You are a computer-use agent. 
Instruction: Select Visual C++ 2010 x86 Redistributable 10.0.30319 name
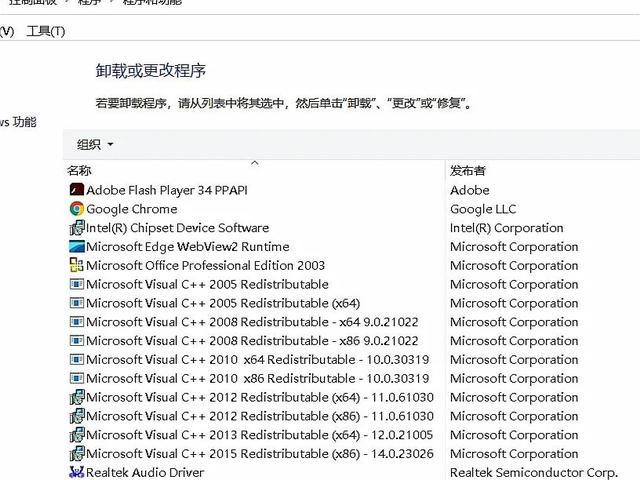(x=258, y=378)
